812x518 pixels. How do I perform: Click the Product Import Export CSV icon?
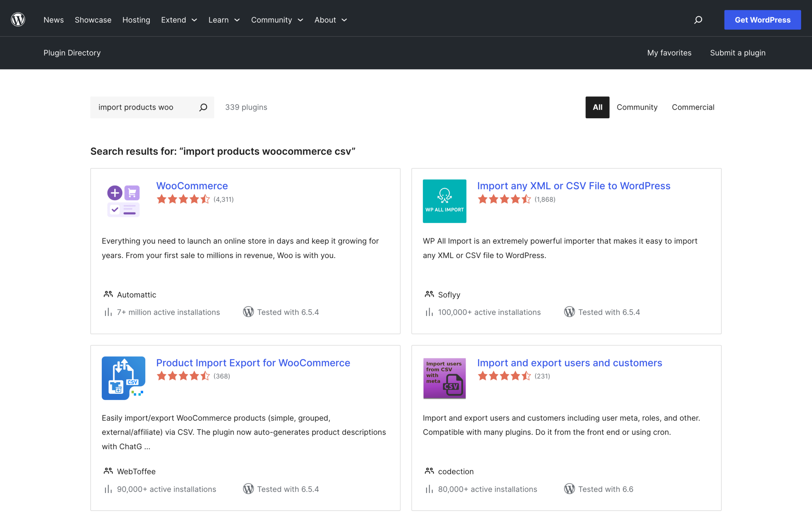(123, 378)
